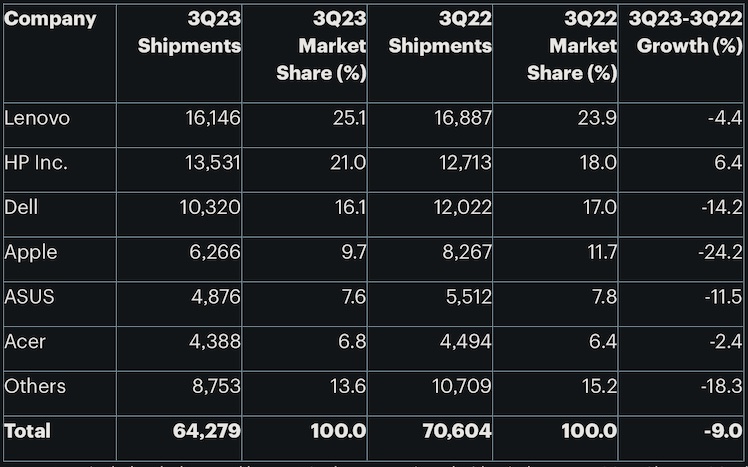Click Apple's -24.2 growth value

pos(718,252)
